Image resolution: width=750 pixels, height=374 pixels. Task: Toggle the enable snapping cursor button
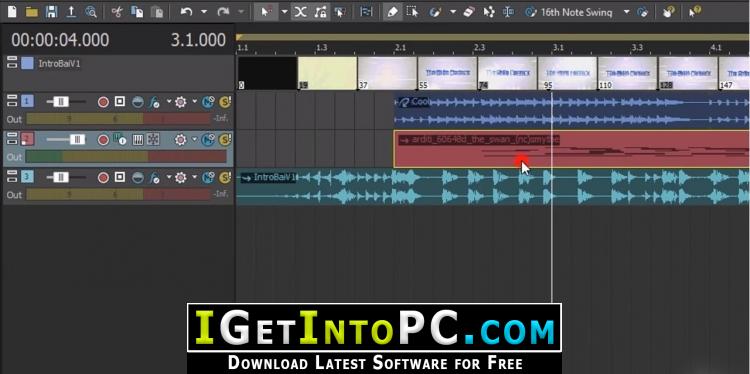tap(265, 12)
